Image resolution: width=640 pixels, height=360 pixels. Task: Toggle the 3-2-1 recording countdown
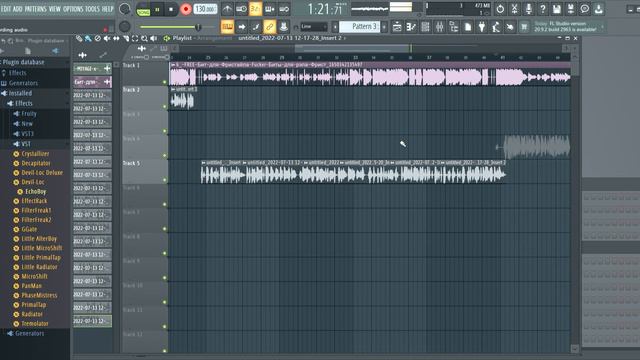pyautogui.click(x=256, y=9)
